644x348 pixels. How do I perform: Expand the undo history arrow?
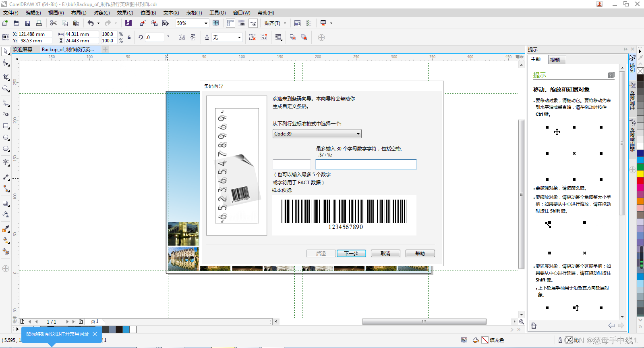coord(98,23)
